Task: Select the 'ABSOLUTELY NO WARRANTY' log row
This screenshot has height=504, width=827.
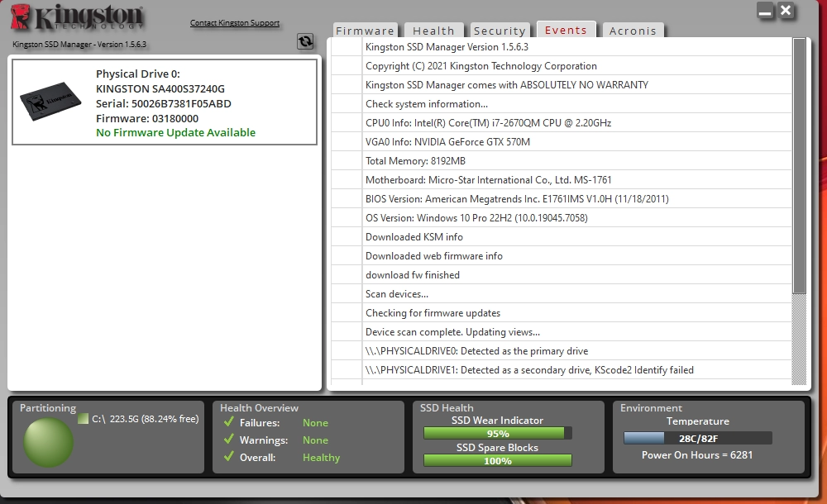Action: [x=562, y=85]
